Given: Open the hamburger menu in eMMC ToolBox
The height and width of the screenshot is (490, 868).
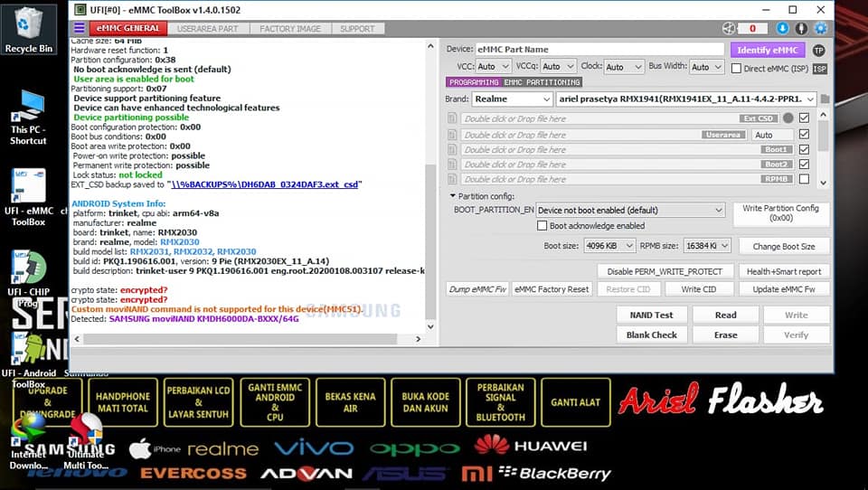Looking at the screenshot, I should coord(80,28).
